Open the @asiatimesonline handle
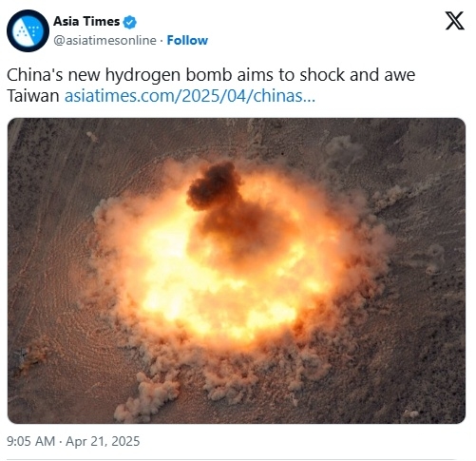 tap(105, 41)
